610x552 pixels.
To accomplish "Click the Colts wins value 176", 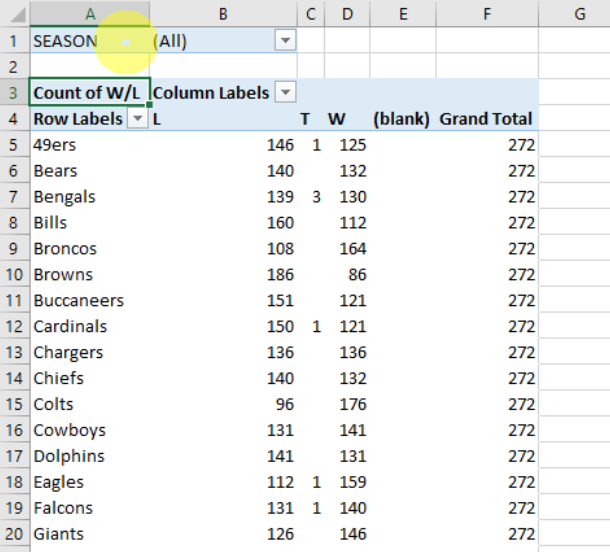I will tap(353, 405).
